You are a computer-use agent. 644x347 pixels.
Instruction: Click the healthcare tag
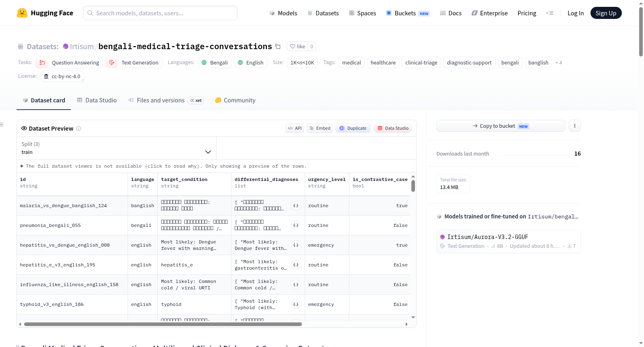pyautogui.click(x=383, y=62)
